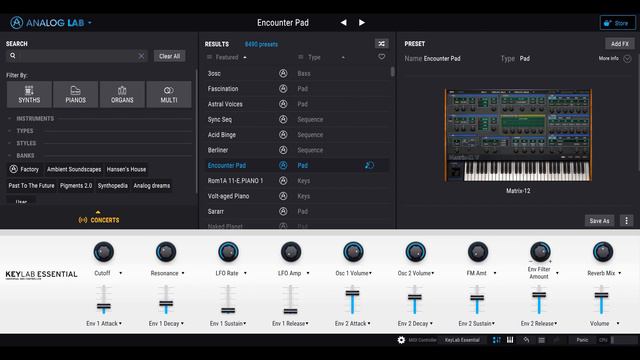Select Pigments 2.0 bank tag
Viewport: 640px width, 360px height.
pyautogui.click(x=76, y=186)
